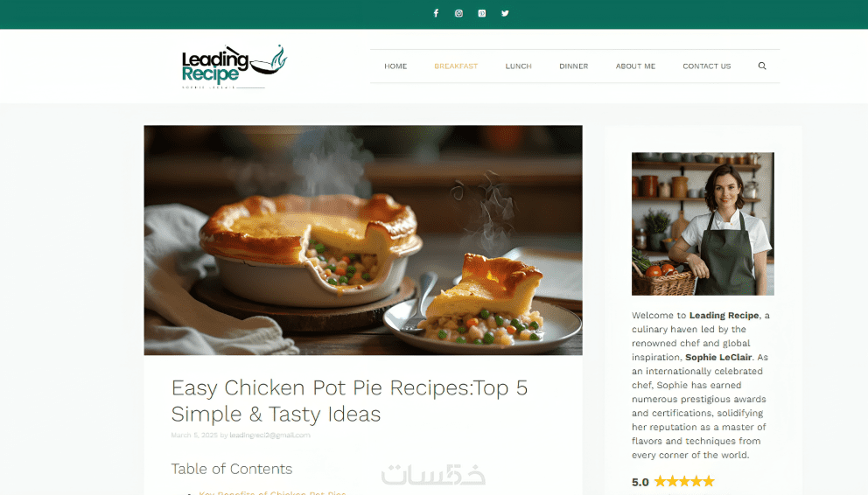Open the Twitter bird icon
868x495 pixels.
click(506, 13)
